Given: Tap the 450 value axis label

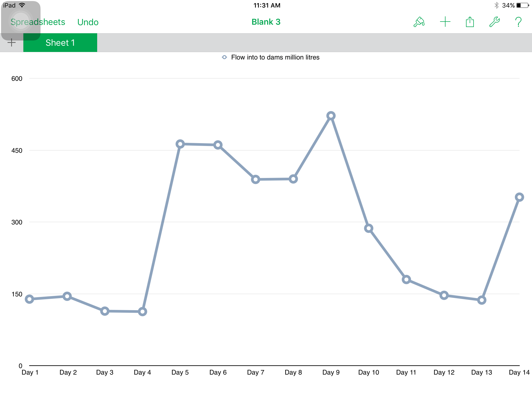Looking at the screenshot, I should (x=17, y=150).
